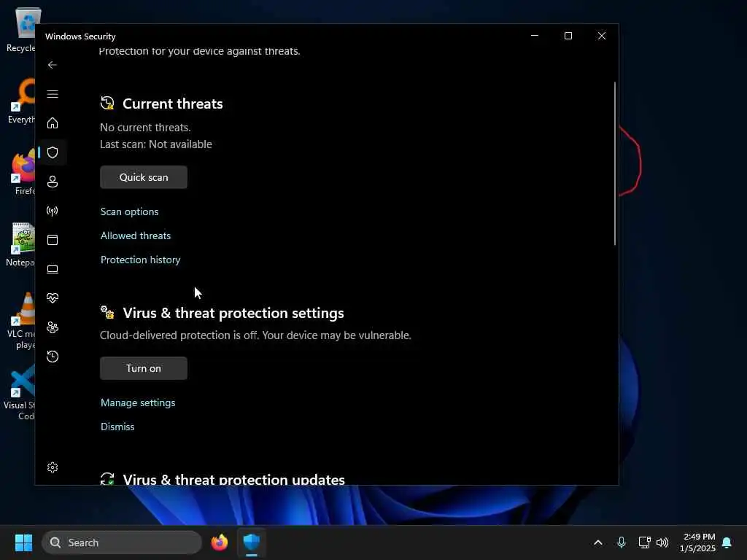747x560 pixels.
Task: Select Virus & threat protection shield icon
Action: [53, 152]
